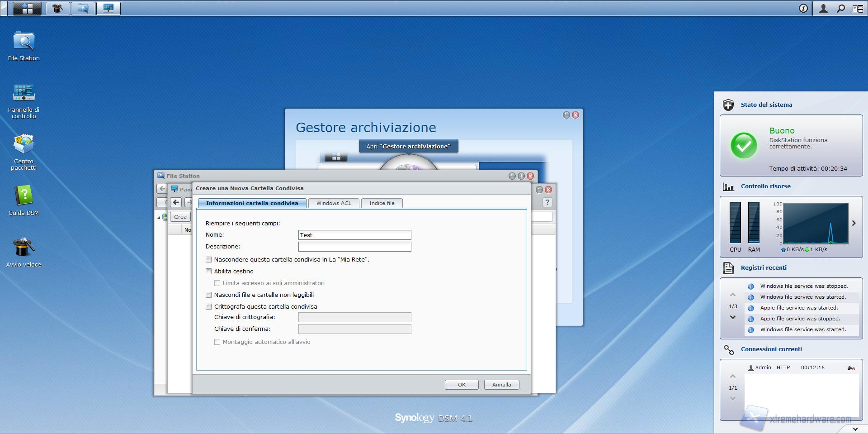
Task: Switch to the Indice file tab
Action: pos(382,203)
